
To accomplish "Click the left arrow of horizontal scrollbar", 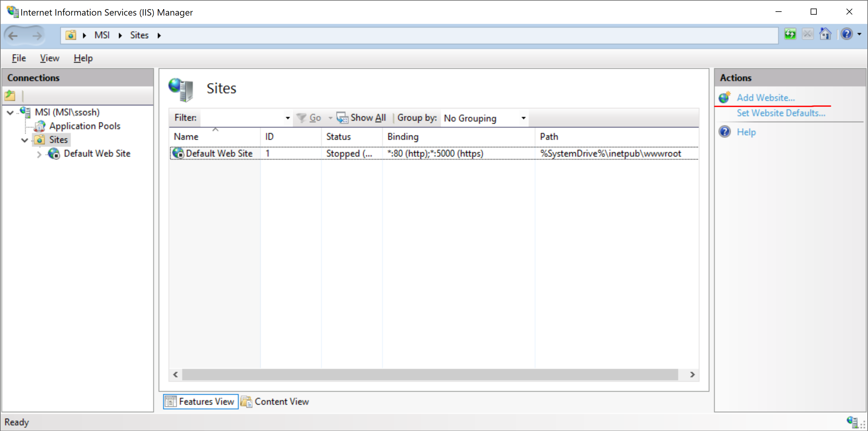I will pos(175,375).
